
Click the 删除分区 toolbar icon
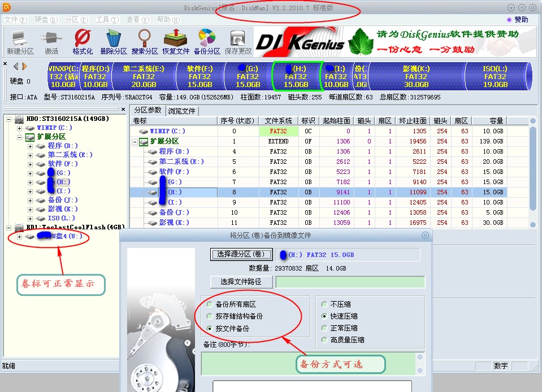(x=114, y=42)
